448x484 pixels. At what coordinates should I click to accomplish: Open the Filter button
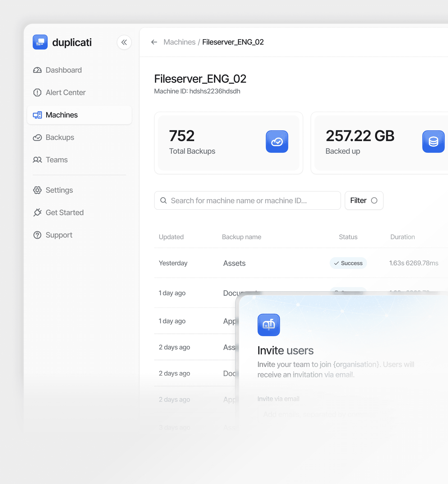(364, 200)
